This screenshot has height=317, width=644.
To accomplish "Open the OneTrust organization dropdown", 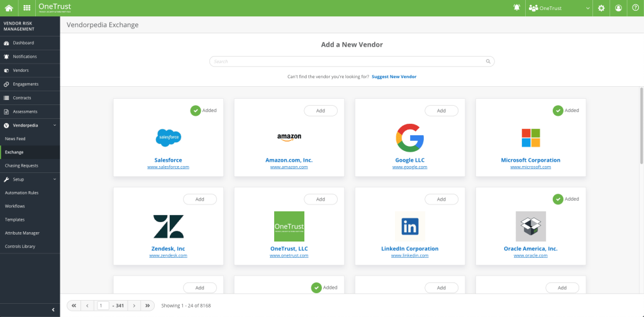I will click(x=559, y=8).
